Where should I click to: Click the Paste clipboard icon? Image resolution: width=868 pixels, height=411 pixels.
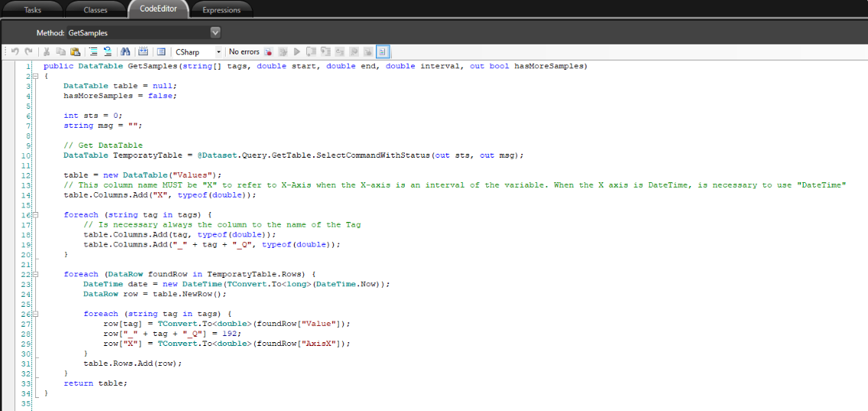coord(75,52)
